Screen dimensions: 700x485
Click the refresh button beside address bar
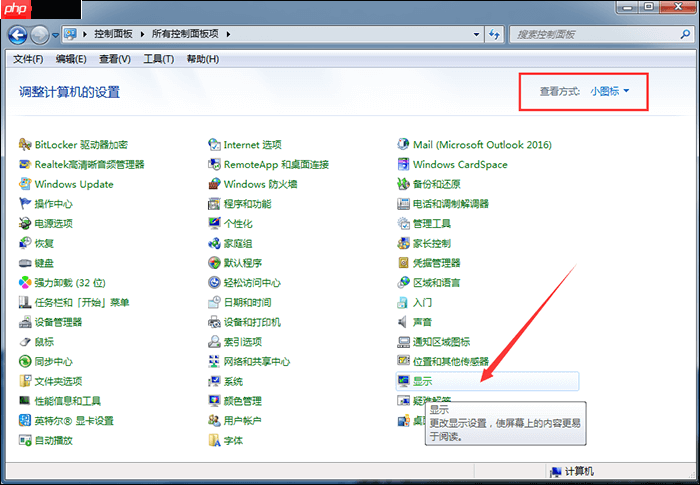click(494, 34)
